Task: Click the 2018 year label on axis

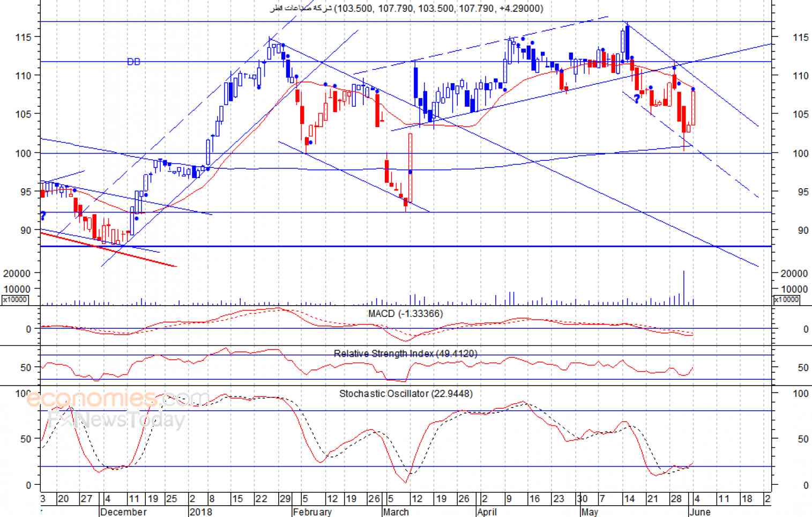Action: tap(201, 512)
